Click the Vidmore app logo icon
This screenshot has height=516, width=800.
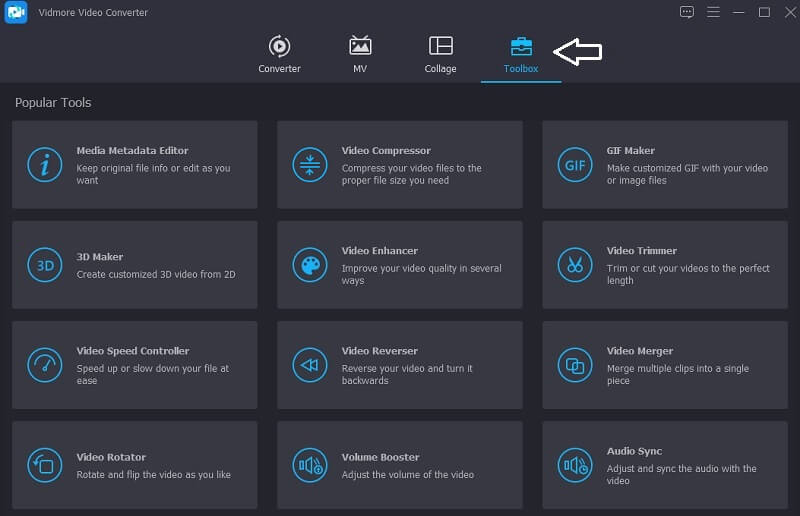[x=15, y=12]
